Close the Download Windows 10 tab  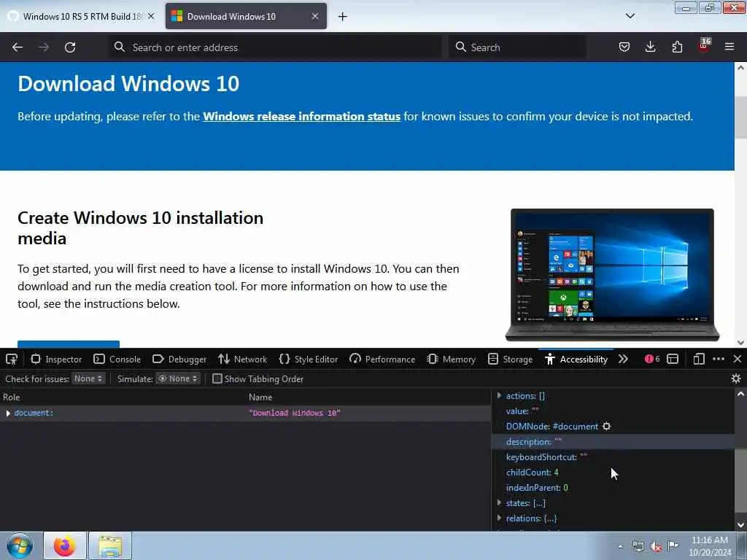pos(315,16)
